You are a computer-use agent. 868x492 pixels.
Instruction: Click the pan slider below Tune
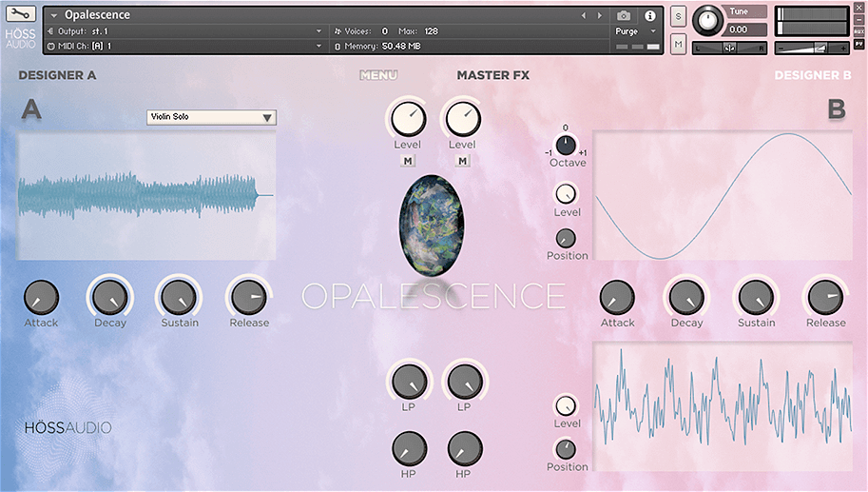[729, 49]
